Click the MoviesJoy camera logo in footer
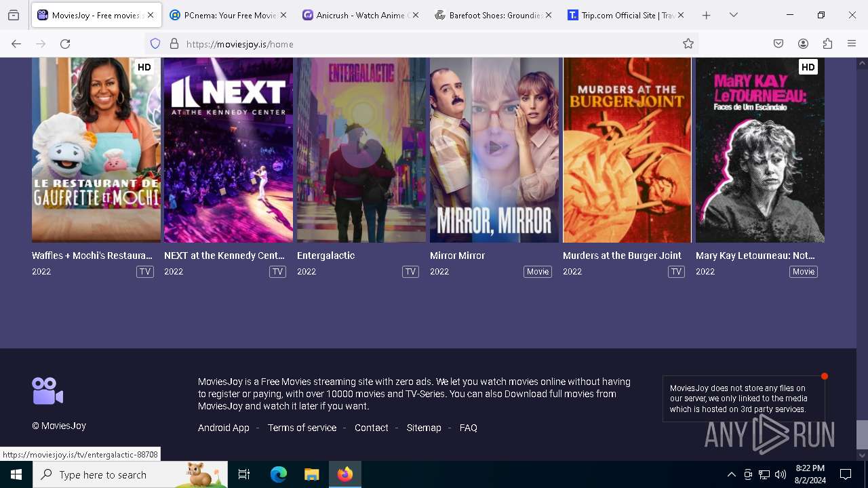Screen dimensions: 868x488 pos(47,391)
